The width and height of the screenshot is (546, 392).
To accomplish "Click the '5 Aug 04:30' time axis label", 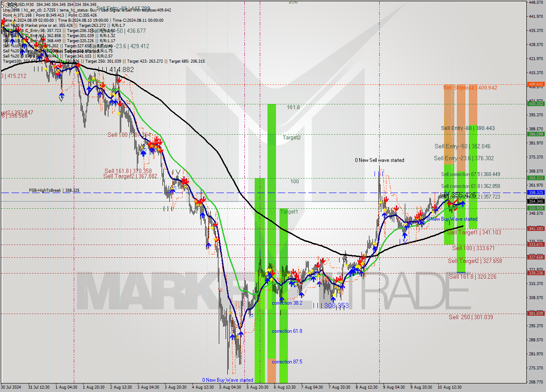I will coord(230,387).
